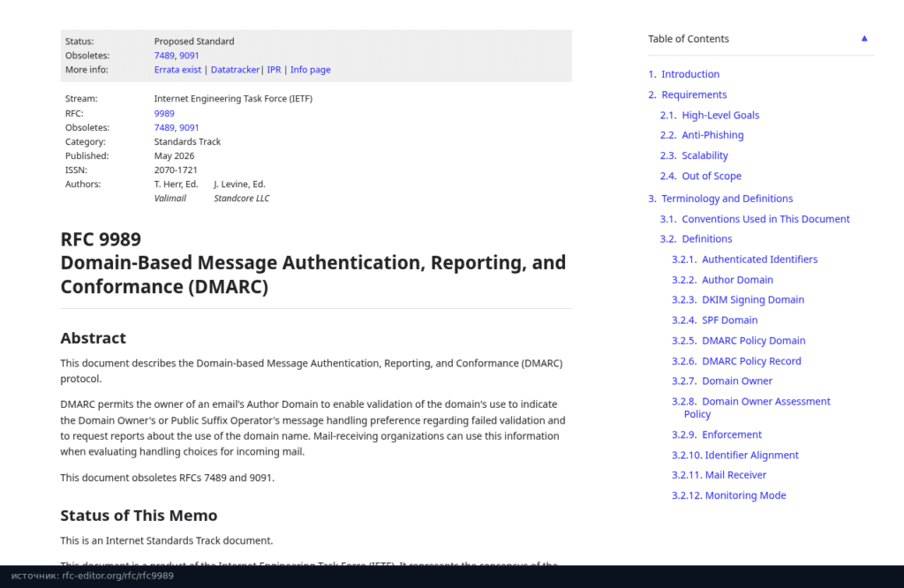
Task: Click the Abstract heading
Action: 94,338
